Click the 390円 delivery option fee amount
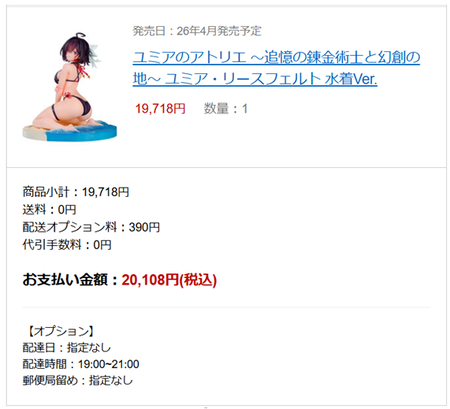The height and width of the screenshot is (409, 450). (x=144, y=227)
